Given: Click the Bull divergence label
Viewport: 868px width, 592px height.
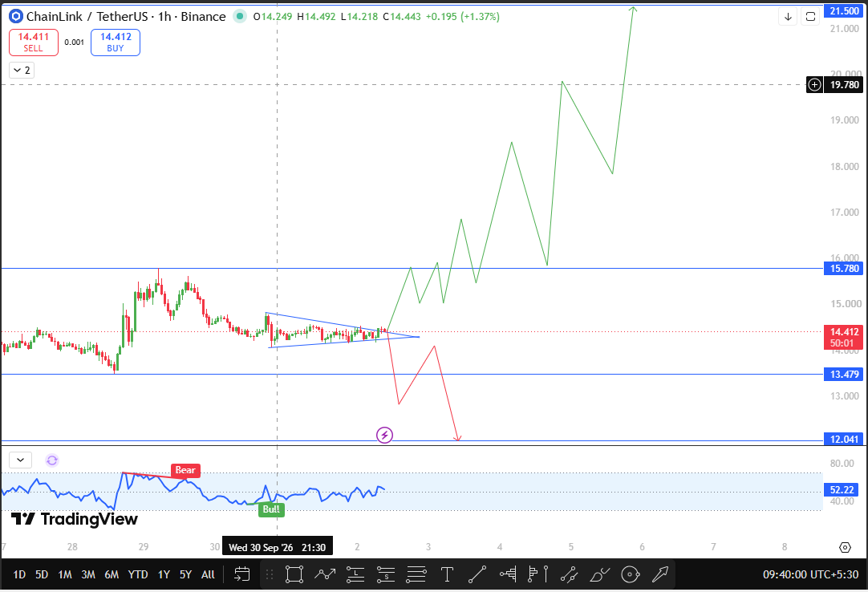Looking at the screenshot, I should point(271,509).
